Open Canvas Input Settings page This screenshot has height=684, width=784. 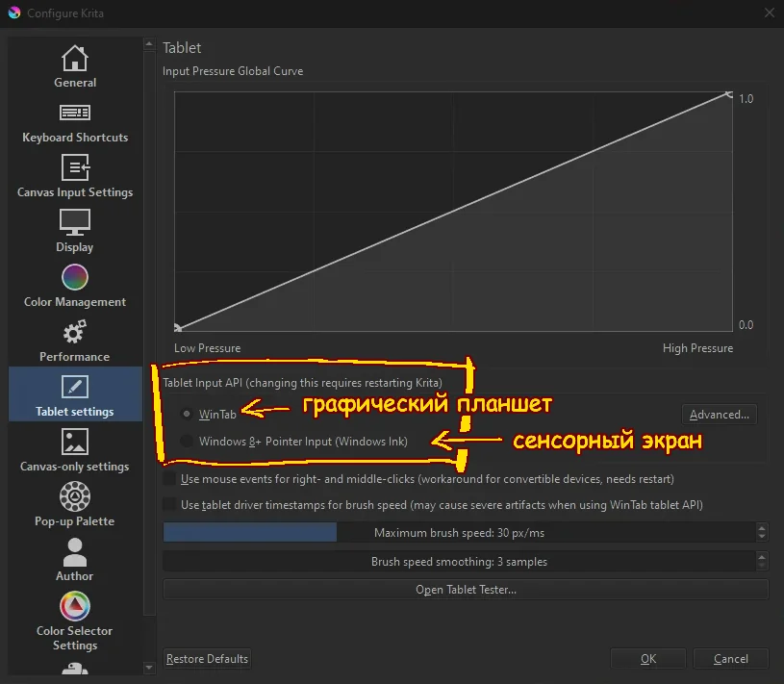click(x=75, y=176)
